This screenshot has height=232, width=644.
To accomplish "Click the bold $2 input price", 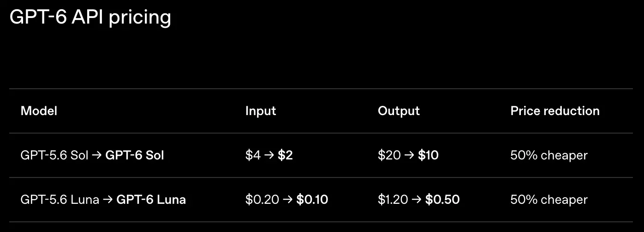I will pyautogui.click(x=285, y=155).
